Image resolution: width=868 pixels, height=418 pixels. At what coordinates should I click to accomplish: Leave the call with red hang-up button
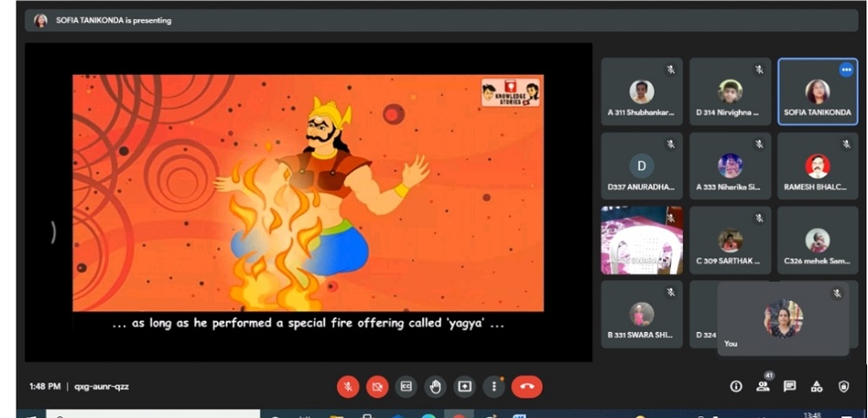pos(527,387)
